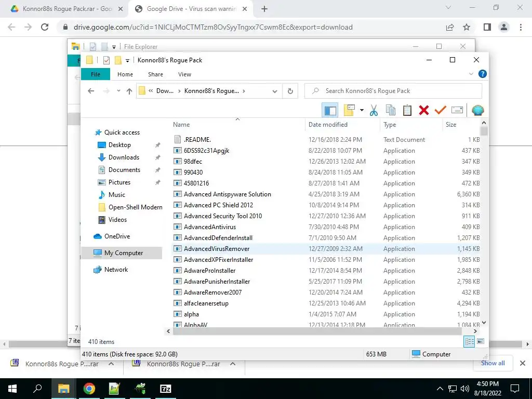Expand chevron after Konnor88's Rogue breadcrumb

tap(244, 91)
